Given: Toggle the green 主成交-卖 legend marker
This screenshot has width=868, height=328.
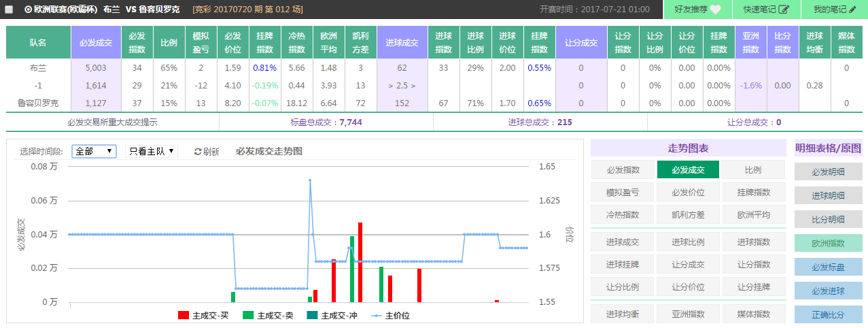Looking at the screenshot, I should pyautogui.click(x=248, y=315).
